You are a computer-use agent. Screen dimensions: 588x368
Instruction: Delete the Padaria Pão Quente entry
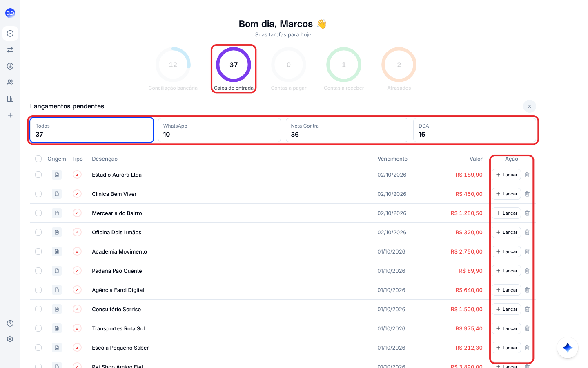[x=527, y=271]
